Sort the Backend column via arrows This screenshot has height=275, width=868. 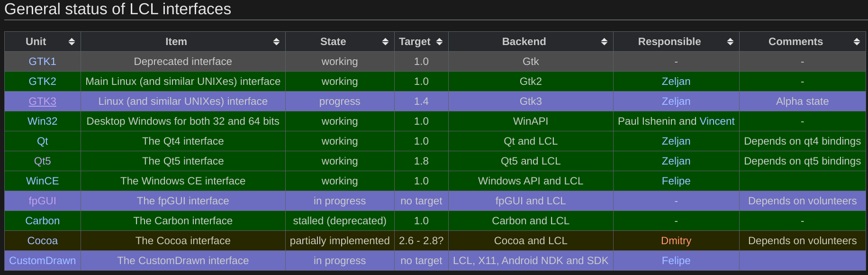coord(604,42)
